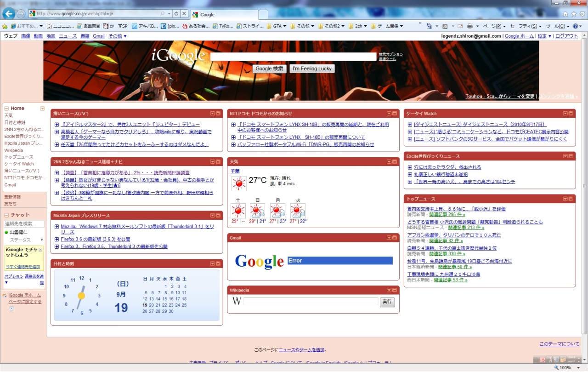Click the Wikipedia gadget search field
This screenshot has height=372, width=588.
311,302
